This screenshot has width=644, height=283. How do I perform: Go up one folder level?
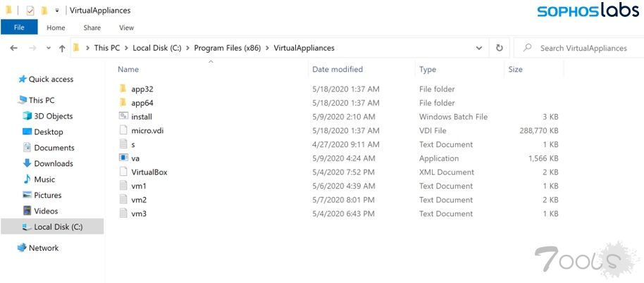[63, 48]
